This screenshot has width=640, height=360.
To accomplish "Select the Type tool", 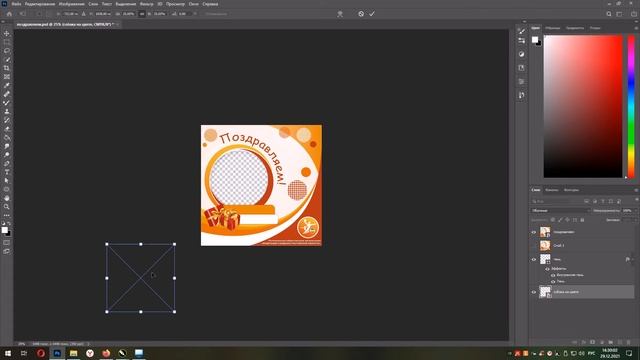I will coord(7,172).
